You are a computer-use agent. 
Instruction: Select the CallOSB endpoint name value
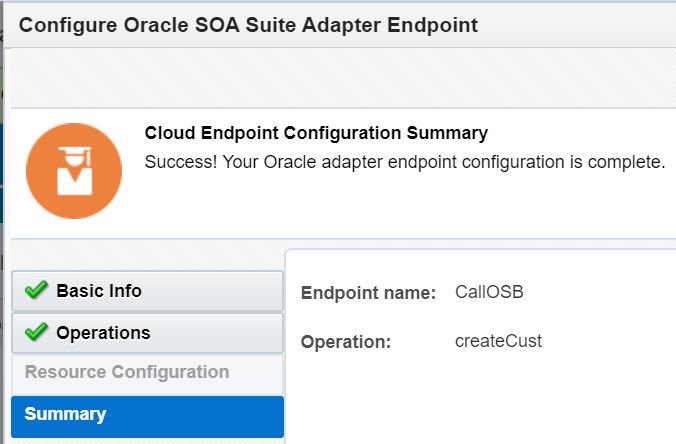[489, 293]
